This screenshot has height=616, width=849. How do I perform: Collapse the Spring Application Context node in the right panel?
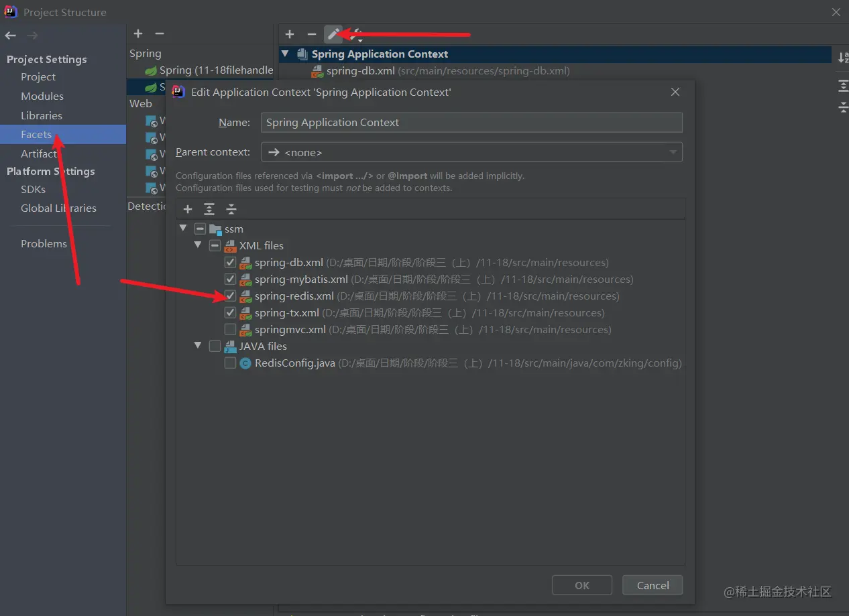pyautogui.click(x=285, y=54)
